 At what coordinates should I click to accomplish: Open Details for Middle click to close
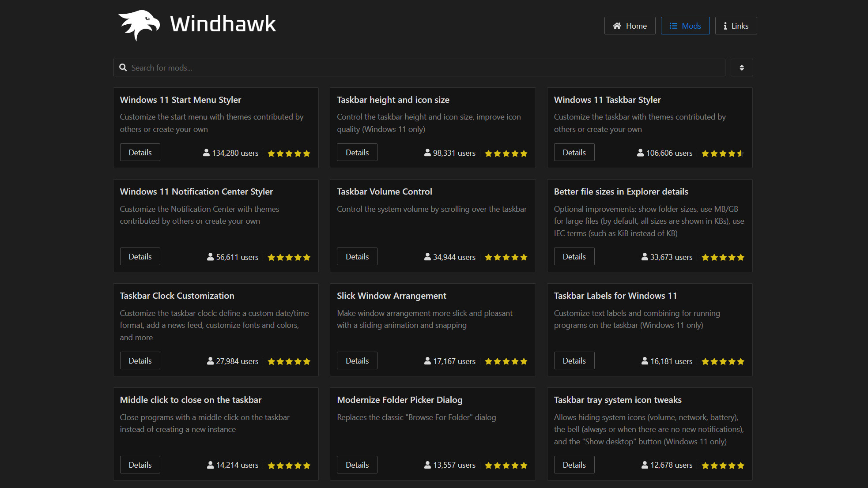(x=140, y=465)
